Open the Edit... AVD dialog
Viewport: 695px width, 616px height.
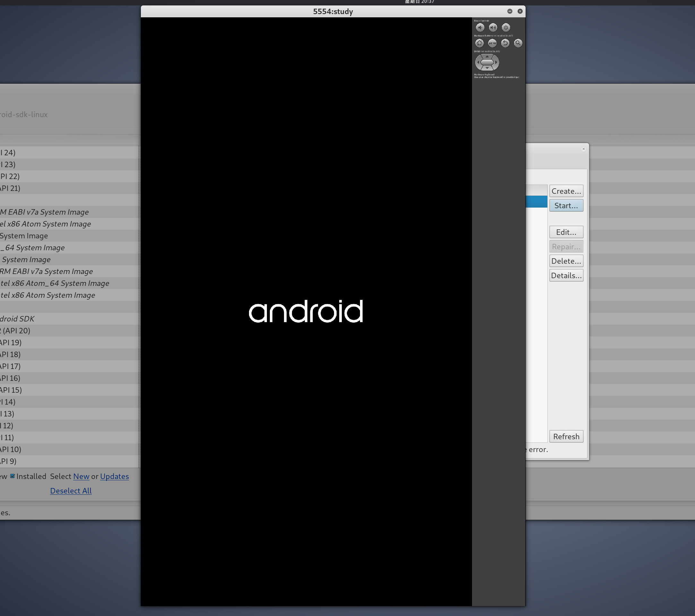click(566, 232)
